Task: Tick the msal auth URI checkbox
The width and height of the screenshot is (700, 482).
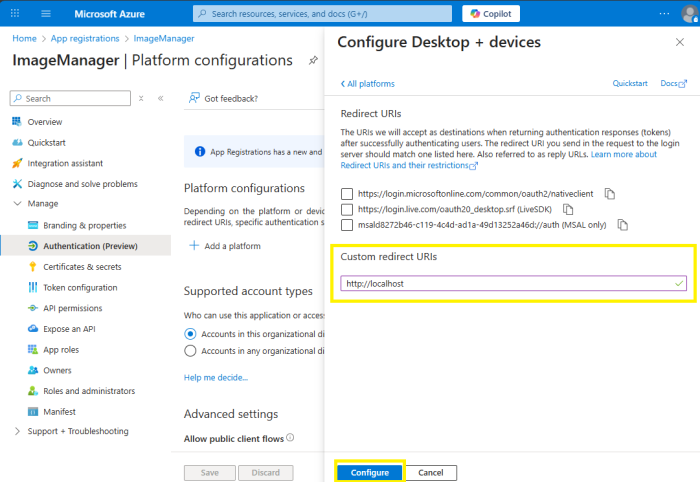Action: pos(347,225)
